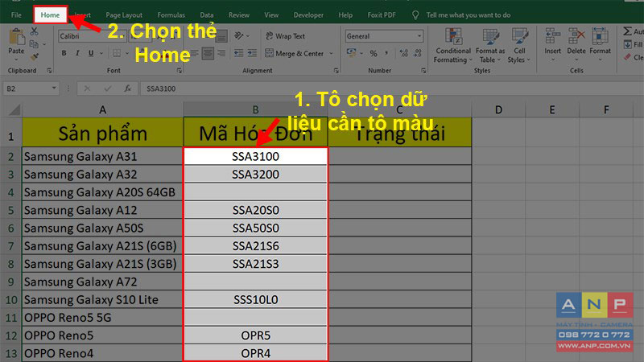The image size is (644, 362).
Task: Select cell 'Samsung Galaxy A72'
Action: coord(102,282)
